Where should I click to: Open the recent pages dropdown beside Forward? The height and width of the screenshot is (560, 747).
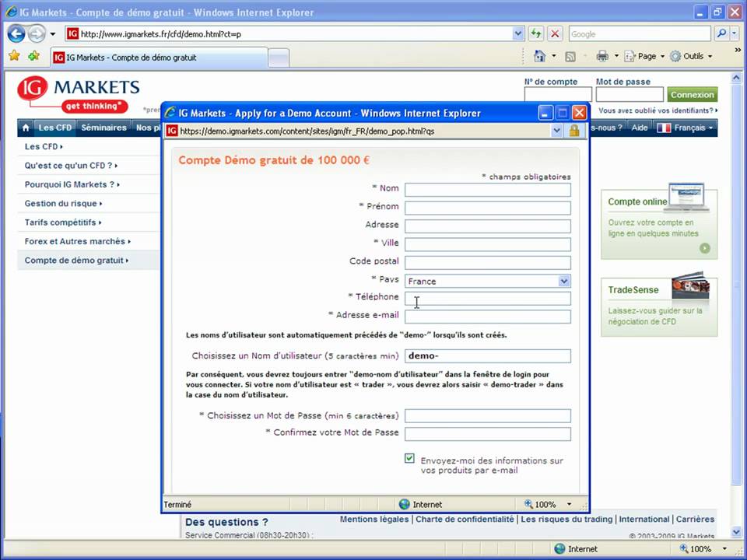[x=52, y=34]
